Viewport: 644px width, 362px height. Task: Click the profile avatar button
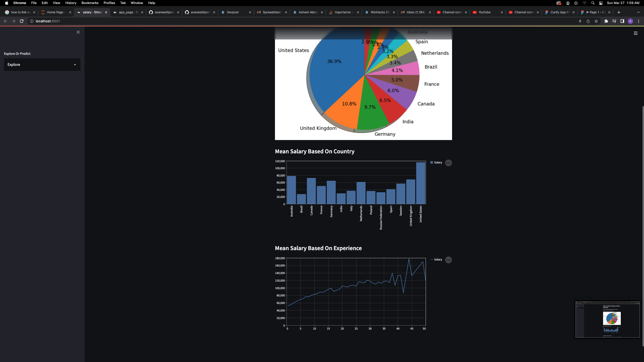[x=630, y=21]
